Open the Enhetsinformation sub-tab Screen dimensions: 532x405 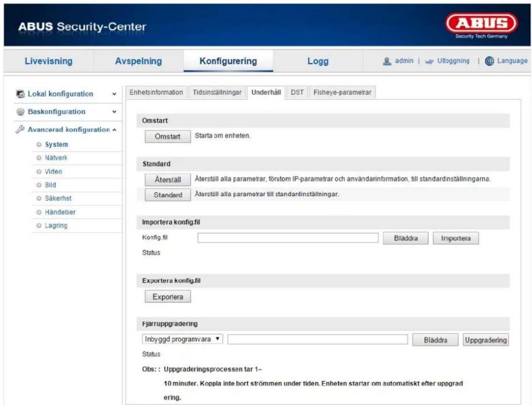[156, 93]
